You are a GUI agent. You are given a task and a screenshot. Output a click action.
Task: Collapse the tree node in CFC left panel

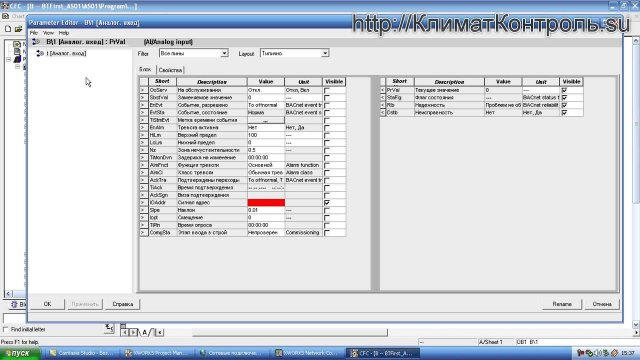(9, 60)
